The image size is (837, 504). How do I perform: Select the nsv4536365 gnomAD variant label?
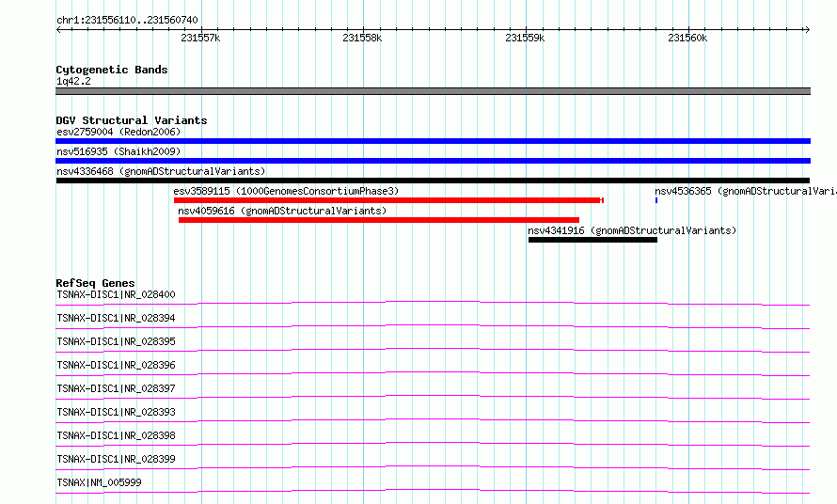[x=746, y=191]
